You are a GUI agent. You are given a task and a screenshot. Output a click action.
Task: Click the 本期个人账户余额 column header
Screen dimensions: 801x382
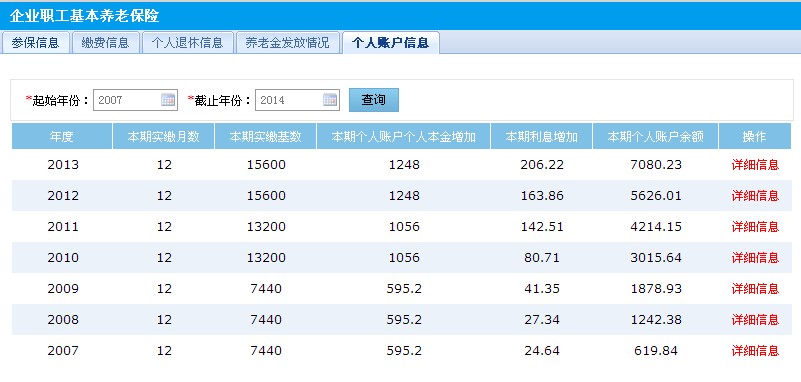655,136
